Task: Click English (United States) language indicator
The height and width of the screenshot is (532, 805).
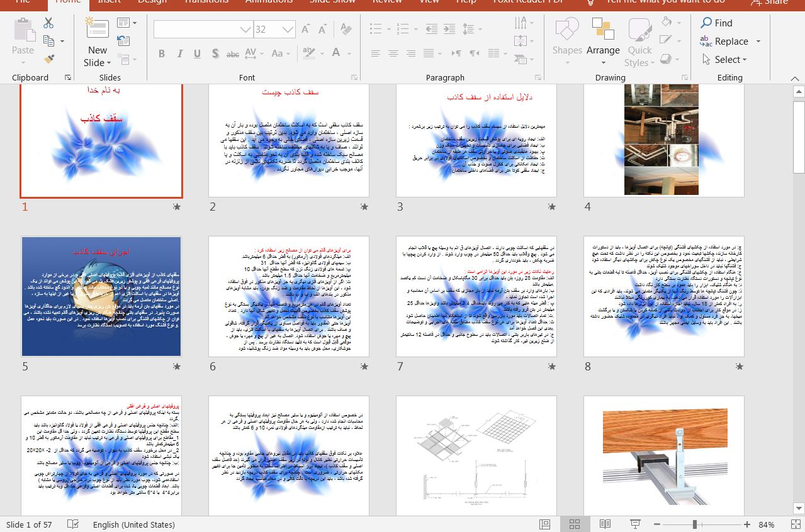Action: 133,524
